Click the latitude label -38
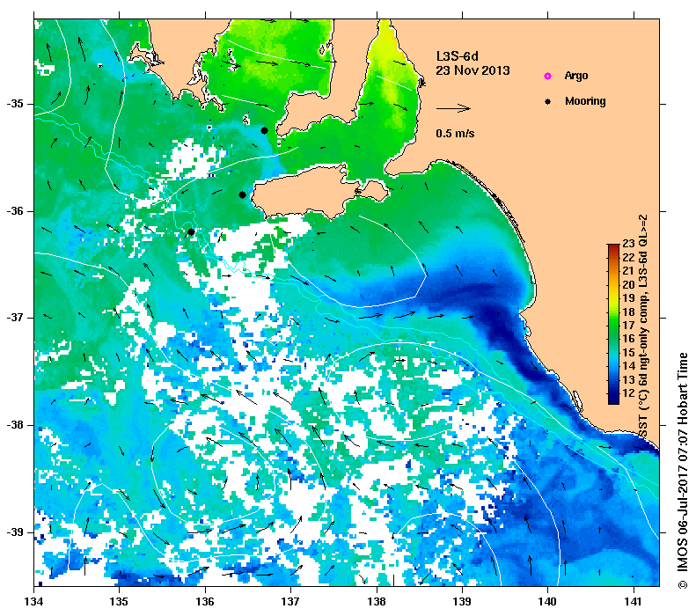The image size is (696, 616). click(x=14, y=425)
